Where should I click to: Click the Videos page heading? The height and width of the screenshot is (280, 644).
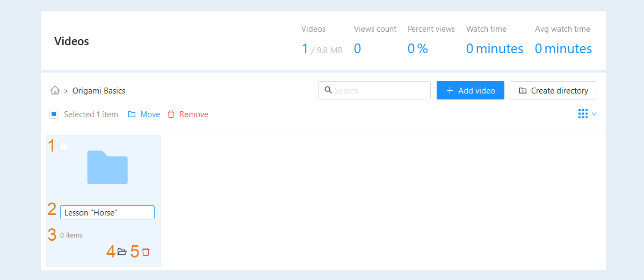(71, 41)
